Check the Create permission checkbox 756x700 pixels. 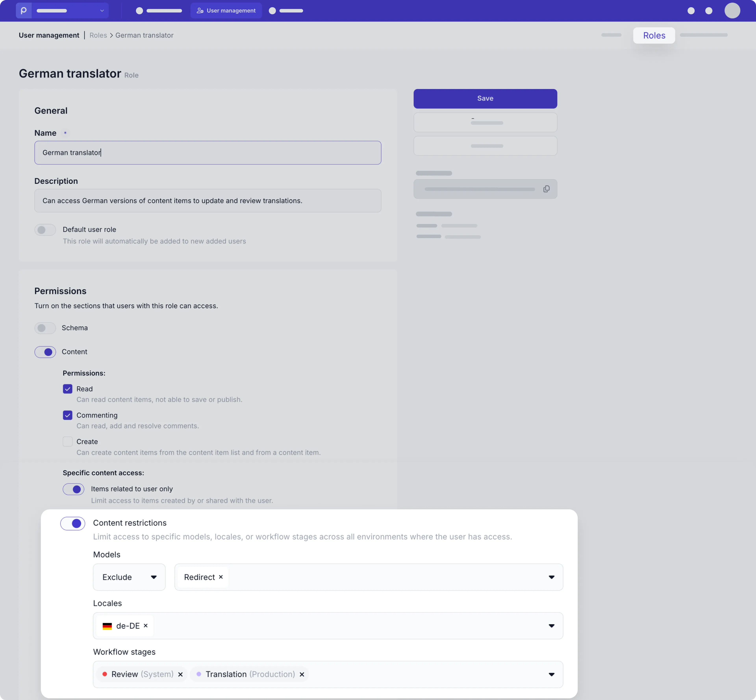click(x=67, y=442)
